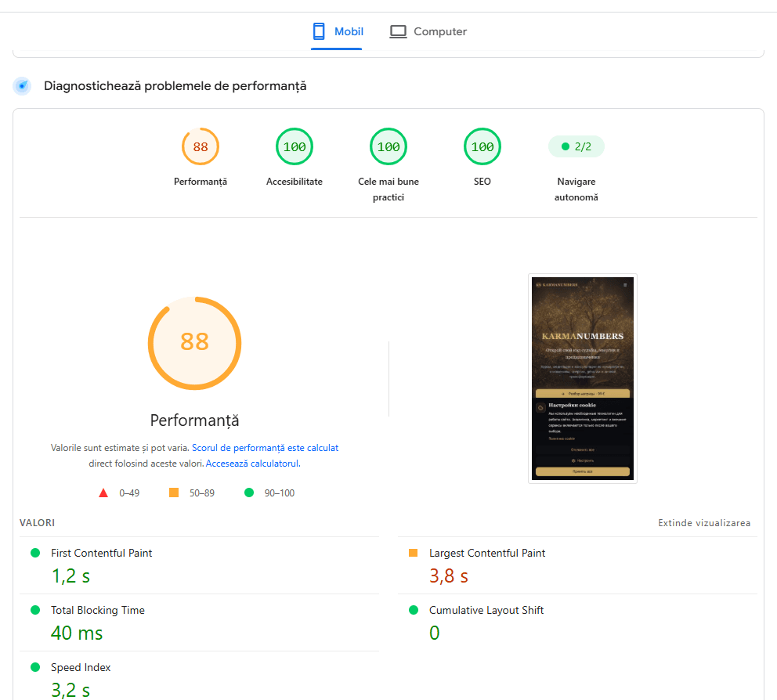Click the red triangle 0–49 legend icon

(x=103, y=493)
